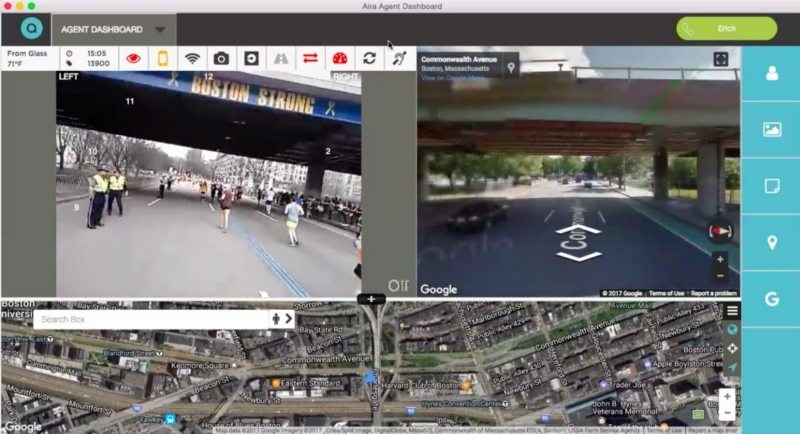This screenshot has height=434, width=800.
Task: Expand Street View to fullscreen
Action: (x=720, y=60)
